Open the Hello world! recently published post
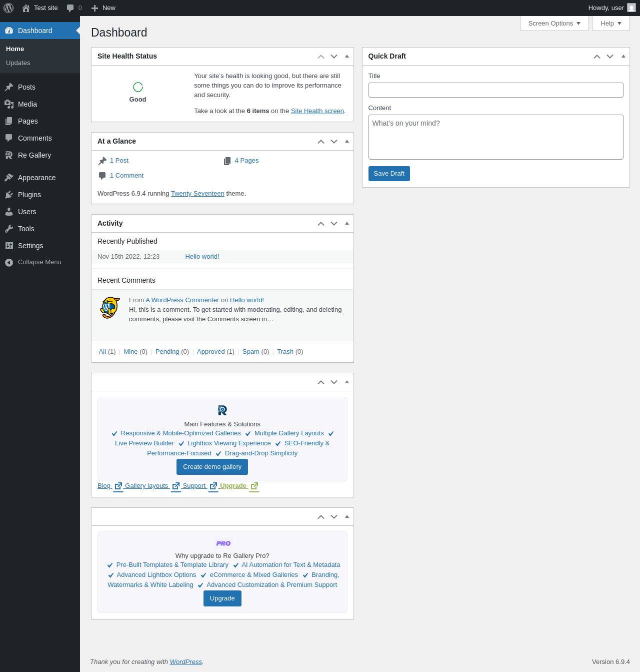The image size is (640, 672). (202, 257)
